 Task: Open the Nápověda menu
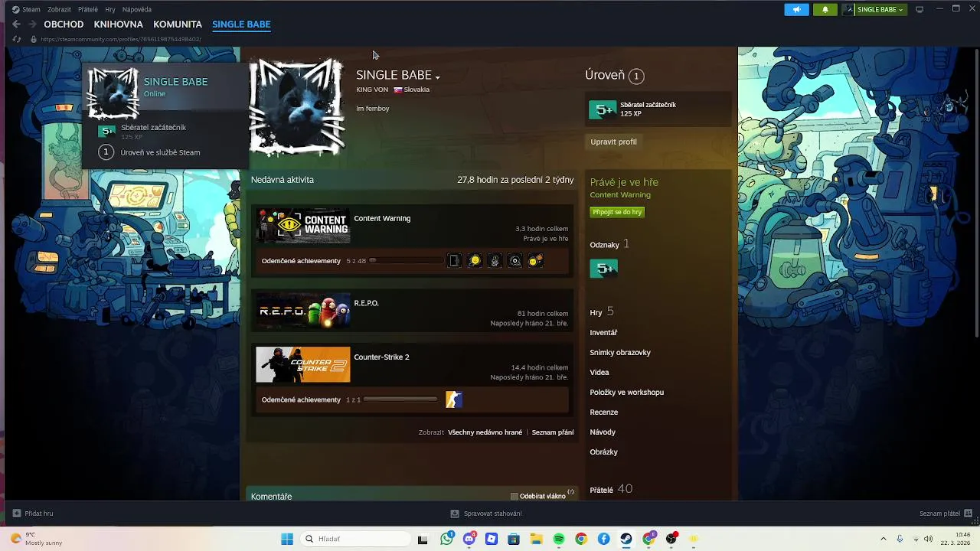coord(137,9)
